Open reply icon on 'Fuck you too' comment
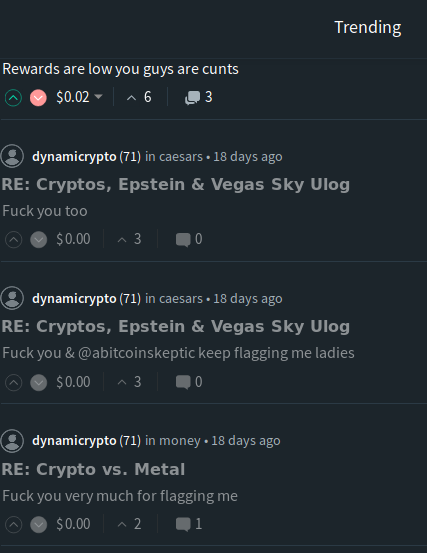 pos(189,239)
